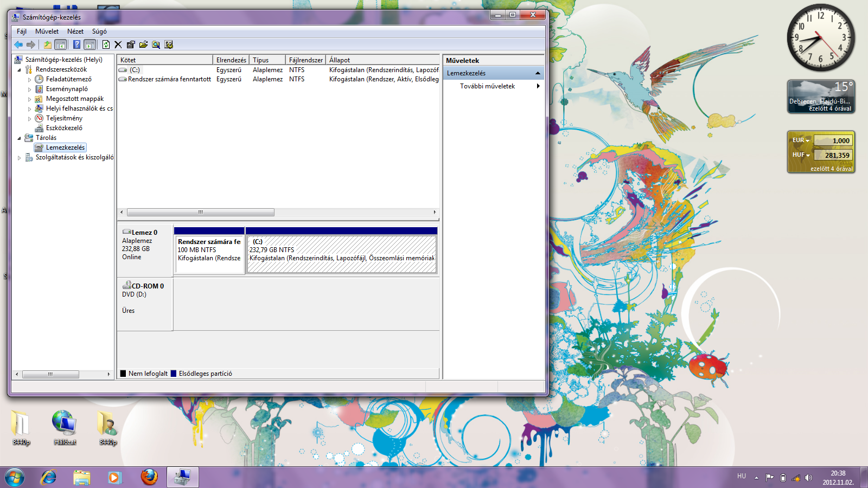Sort by the Elrendezés column header

pyautogui.click(x=231, y=60)
